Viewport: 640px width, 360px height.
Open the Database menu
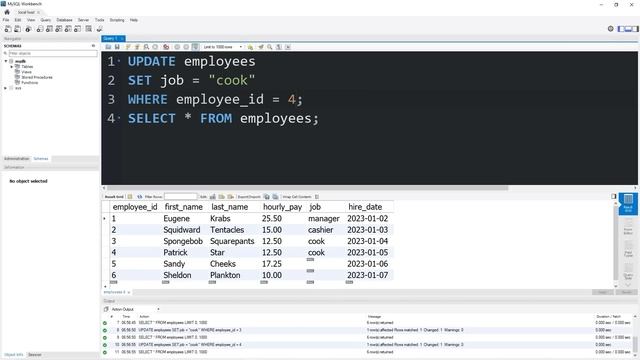click(64, 20)
